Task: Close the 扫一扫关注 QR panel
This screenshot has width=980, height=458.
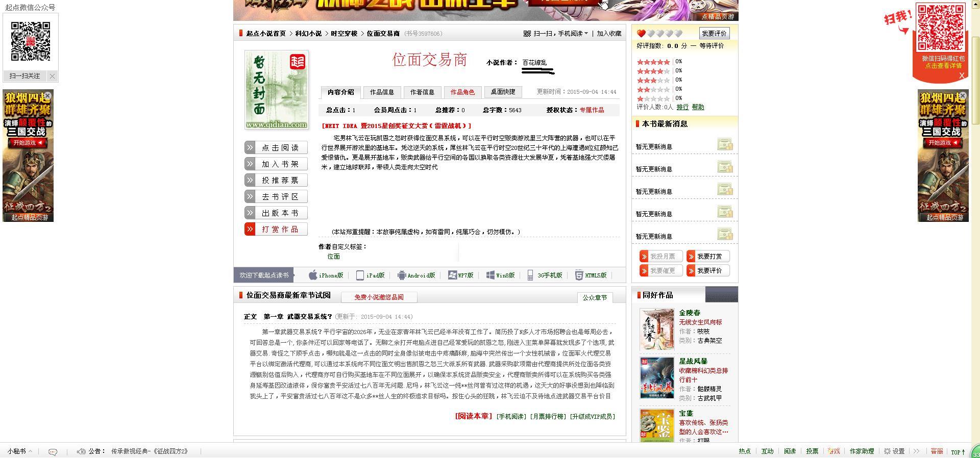Action: 52,76
